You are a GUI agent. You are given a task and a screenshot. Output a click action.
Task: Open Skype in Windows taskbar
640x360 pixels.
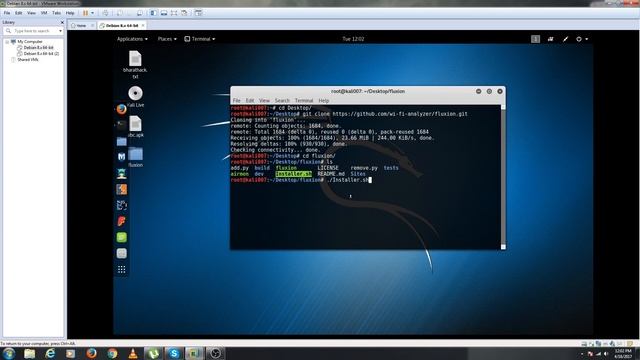coord(174,353)
